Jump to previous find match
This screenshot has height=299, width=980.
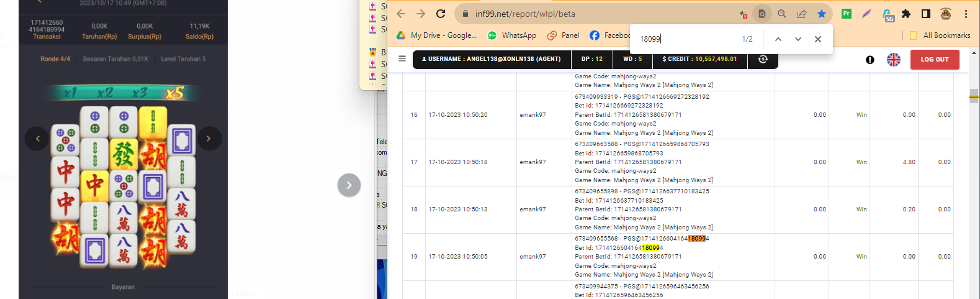point(778,39)
